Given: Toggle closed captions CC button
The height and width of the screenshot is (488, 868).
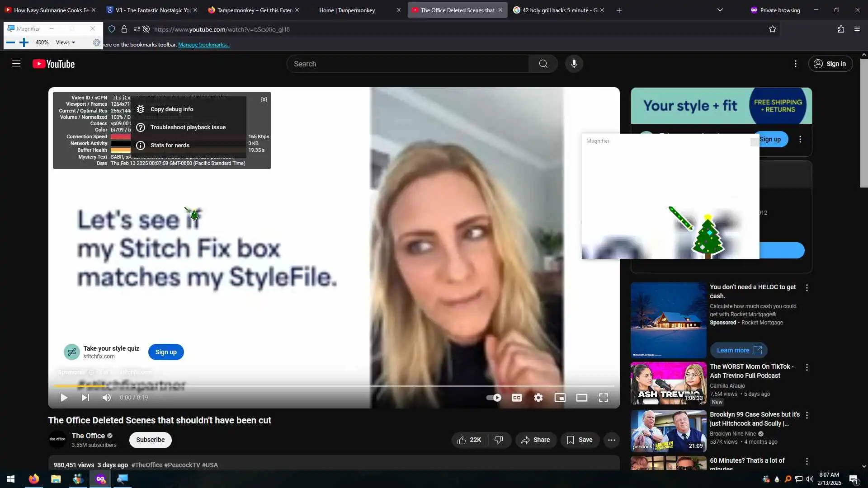Looking at the screenshot, I should [516, 398].
